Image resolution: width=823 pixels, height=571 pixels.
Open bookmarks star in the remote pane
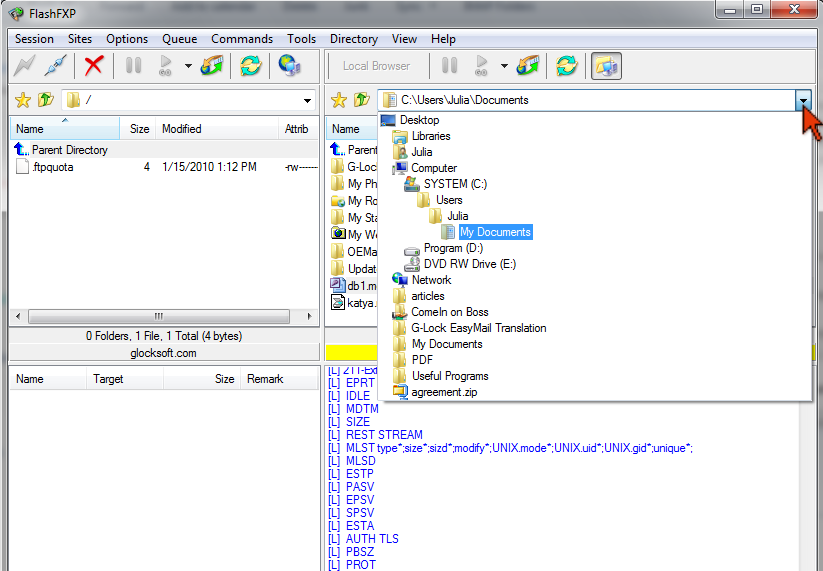[23, 100]
